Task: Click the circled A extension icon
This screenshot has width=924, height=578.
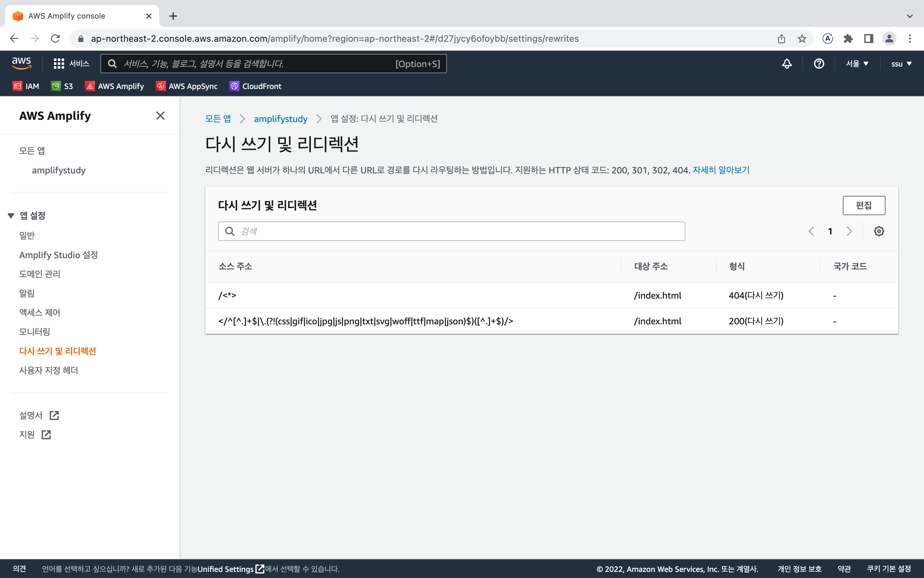Action: click(x=827, y=39)
